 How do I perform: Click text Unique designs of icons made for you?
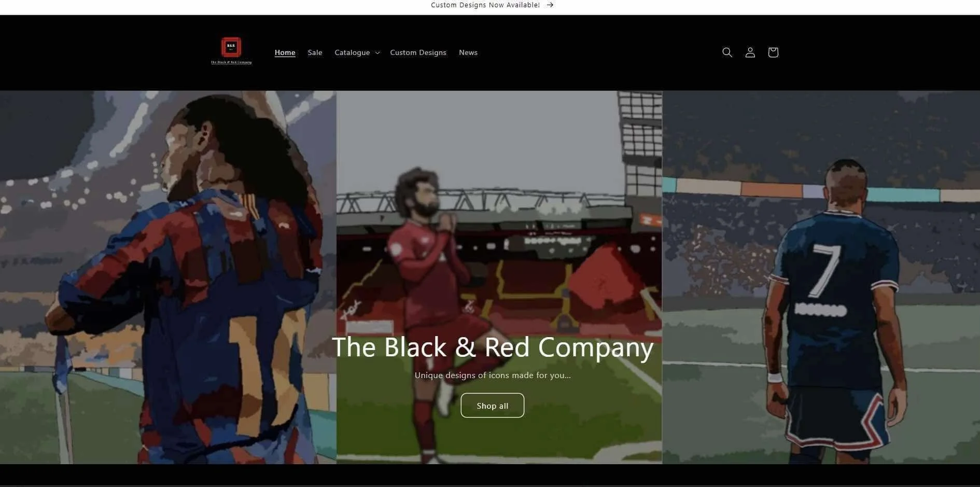point(492,375)
